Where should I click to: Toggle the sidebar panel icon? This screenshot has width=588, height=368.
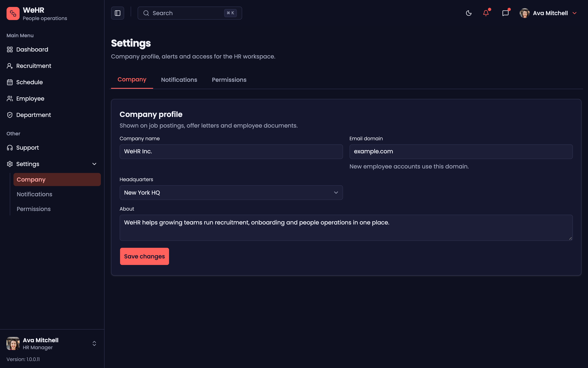(x=118, y=13)
